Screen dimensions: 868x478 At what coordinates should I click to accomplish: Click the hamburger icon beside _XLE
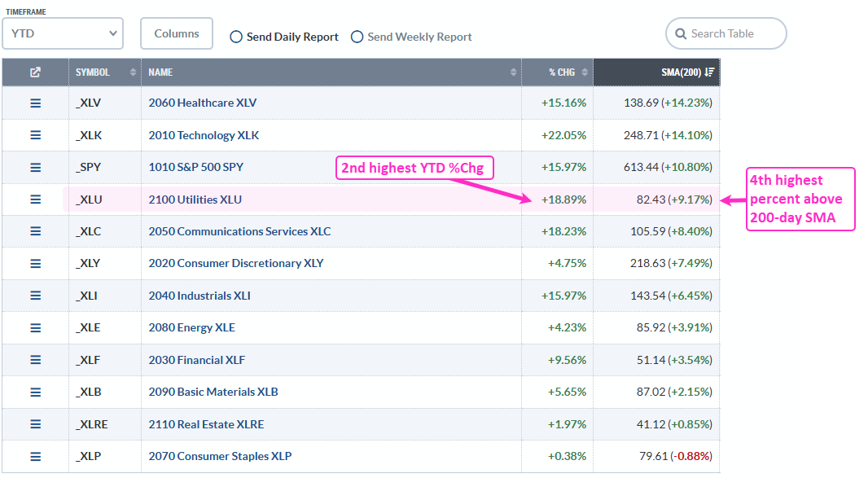point(35,327)
